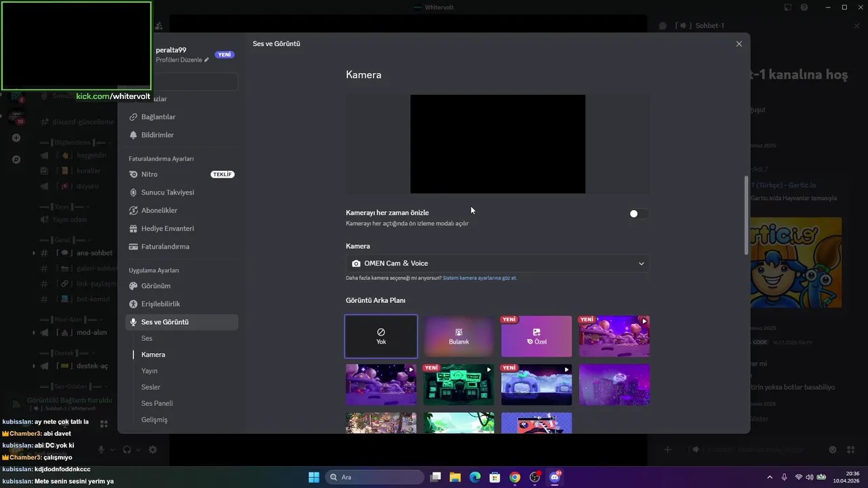The image size is (868, 488).
Task: Open Faturalandırma settings
Action: tap(181, 247)
